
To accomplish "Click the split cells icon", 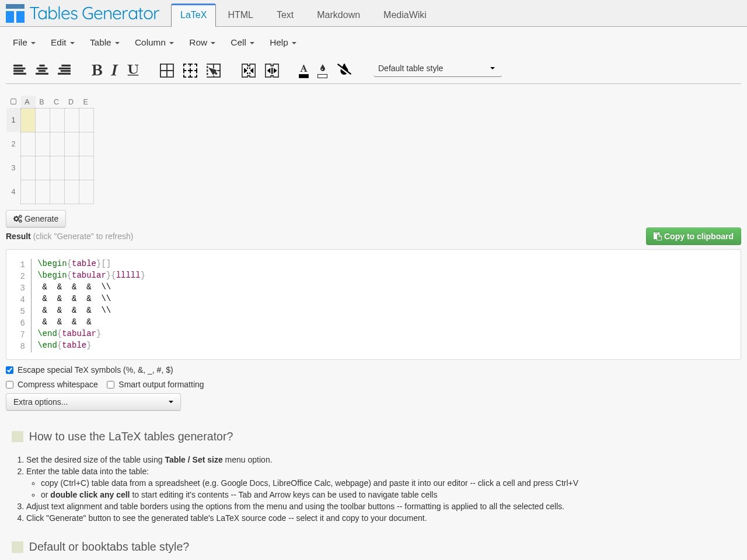I will point(272,71).
